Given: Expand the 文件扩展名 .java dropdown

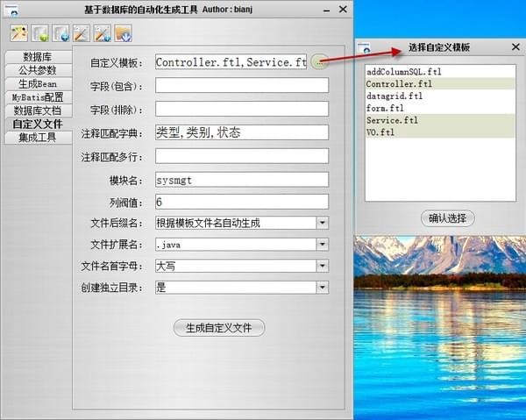Looking at the screenshot, I should click(x=323, y=245).
